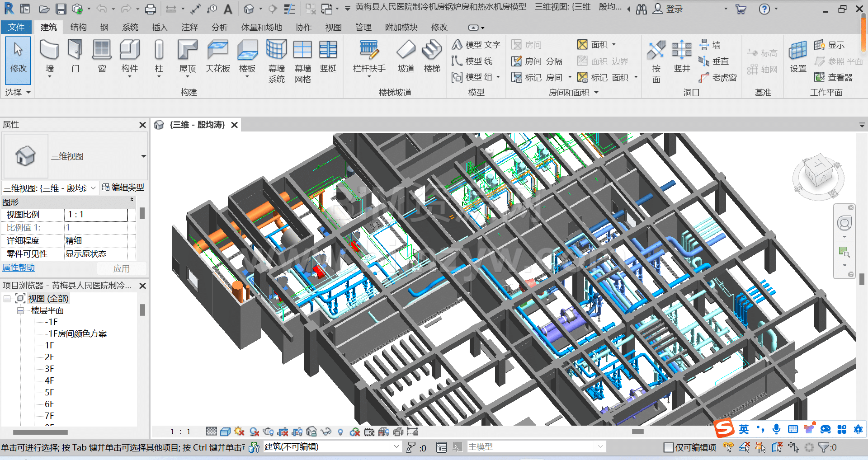This screenshot has width=868, height=460.
Task: Open the Properties Help (属性帮助) link
Action: point(19,268)
